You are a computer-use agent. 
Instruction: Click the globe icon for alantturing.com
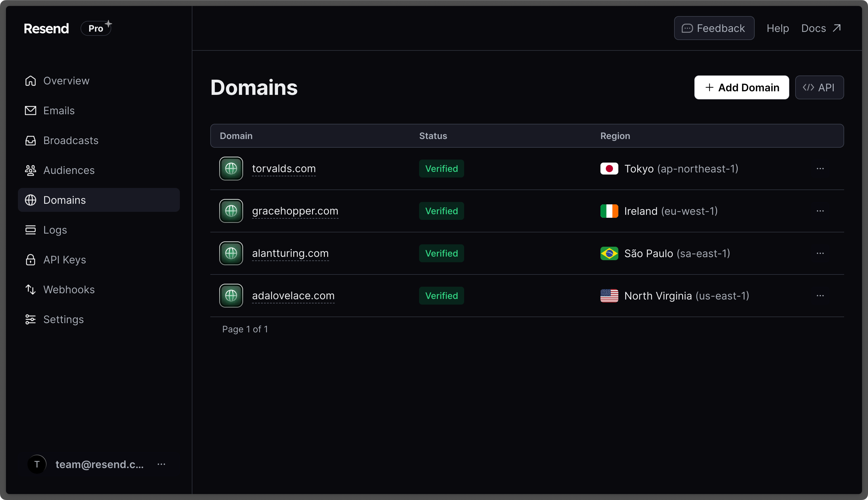(x=231, y=253)
